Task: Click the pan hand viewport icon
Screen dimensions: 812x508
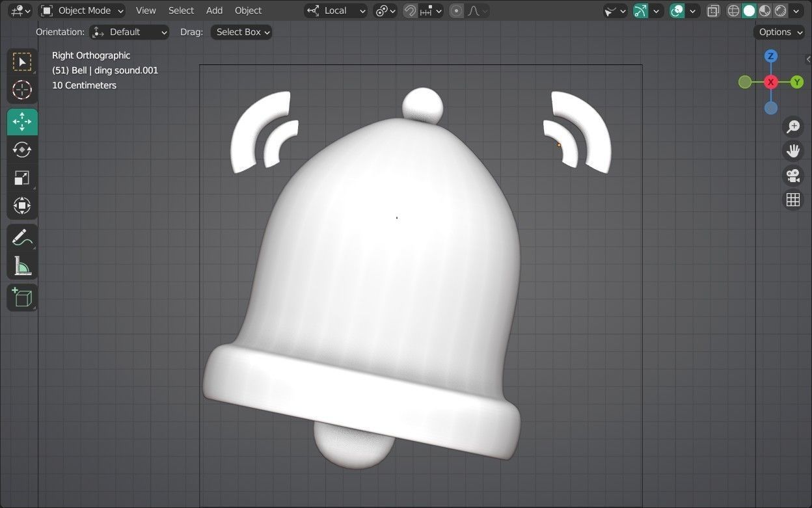Action: point(792,151)
